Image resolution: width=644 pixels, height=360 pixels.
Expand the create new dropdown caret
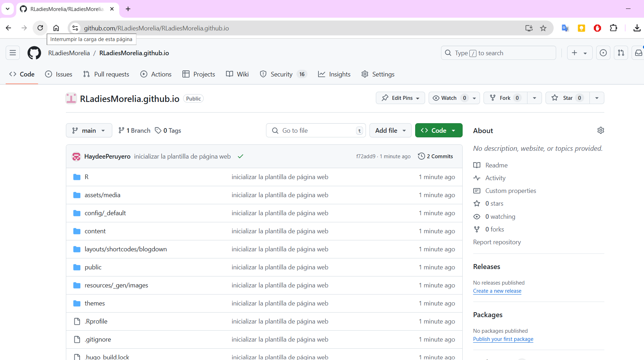[585, 53]
